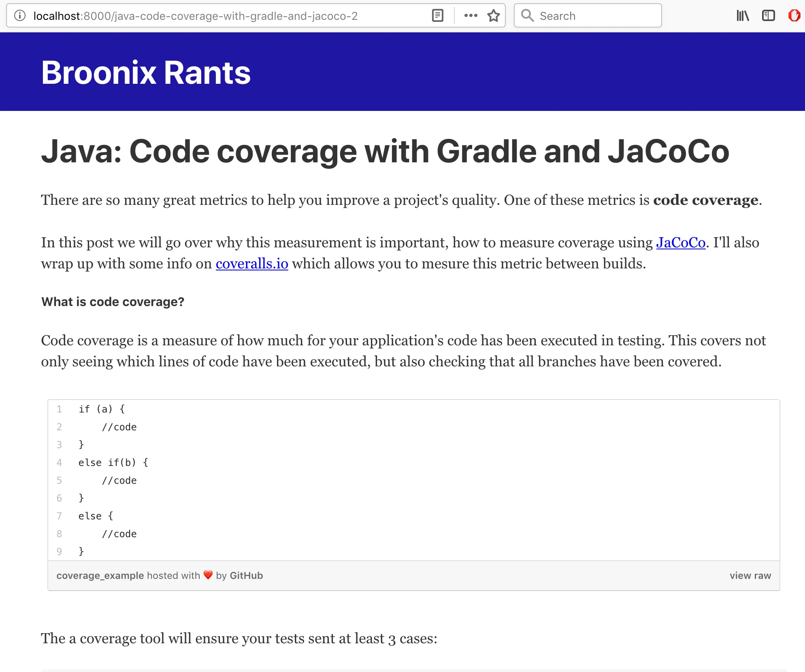Select line number 4 in code gist
The width and height of the screenshot is (805, 672).
point(59,463)
